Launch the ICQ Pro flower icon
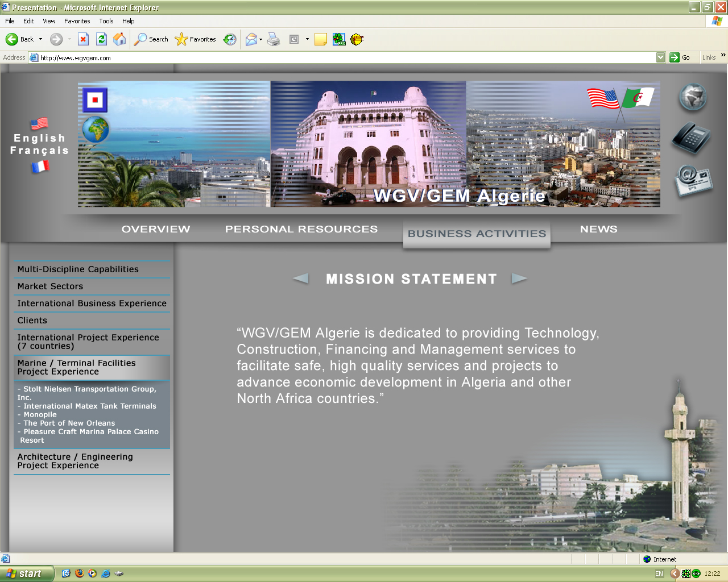This screenshot has height=582, width=728. pos(339,39)
